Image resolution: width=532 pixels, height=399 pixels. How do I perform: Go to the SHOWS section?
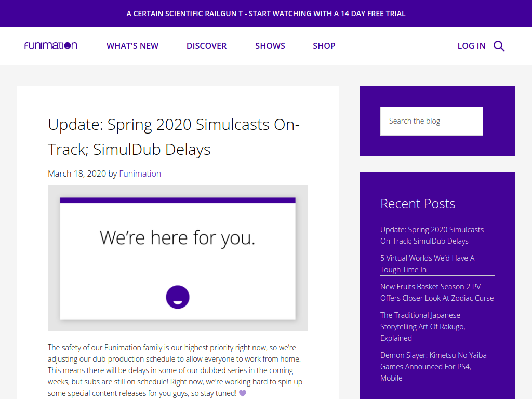click(x=270, y=46)
